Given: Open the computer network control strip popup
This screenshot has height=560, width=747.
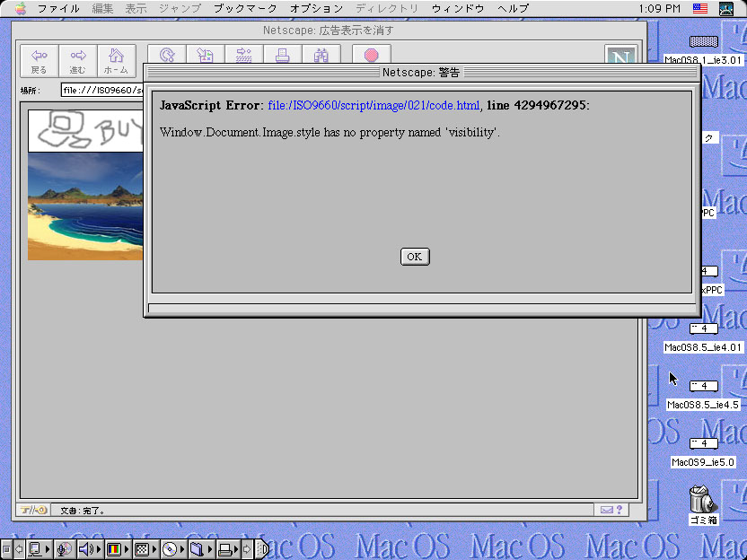Looking at the screenshot, I should pyautogui.click(x=40, y=549).
